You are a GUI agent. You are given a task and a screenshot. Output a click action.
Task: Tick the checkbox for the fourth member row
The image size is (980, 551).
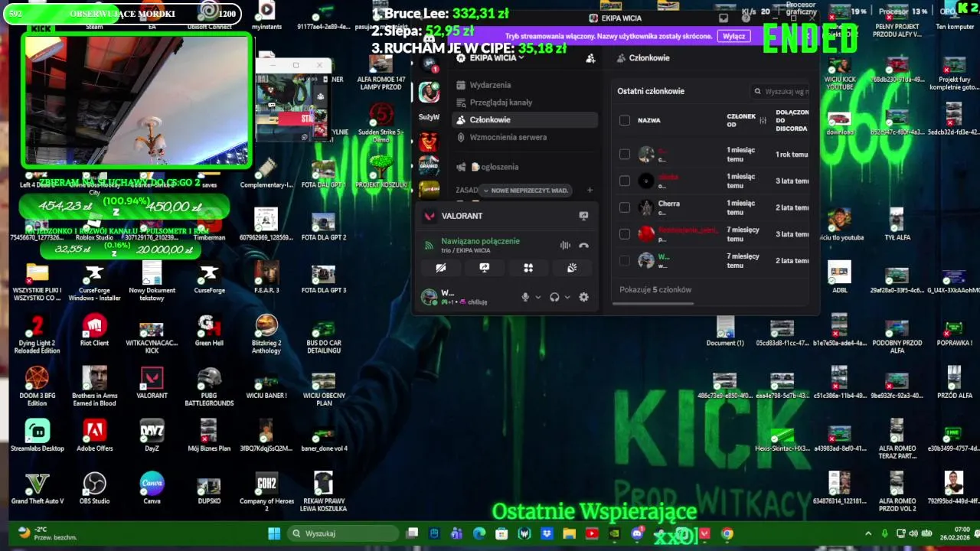pyautogui.click(x=625, y=234)
